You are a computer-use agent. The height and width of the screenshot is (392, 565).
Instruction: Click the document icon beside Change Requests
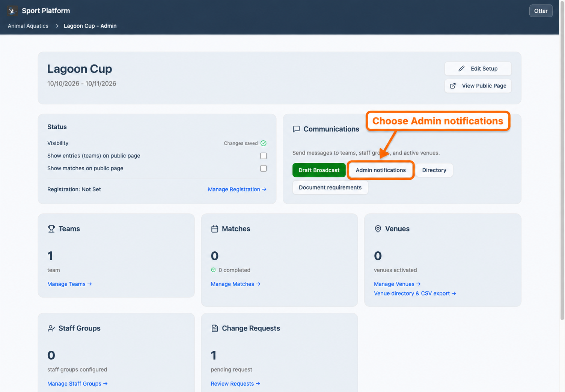click(215, 328)
